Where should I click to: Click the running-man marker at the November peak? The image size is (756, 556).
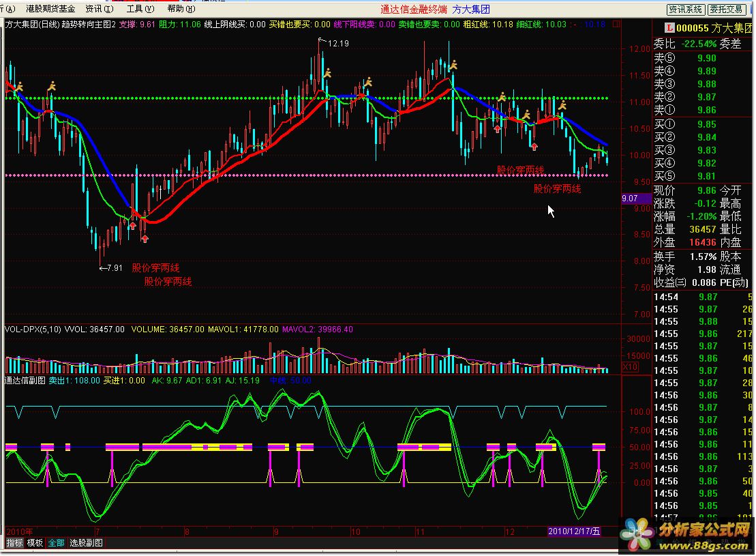tap(452, 65)
